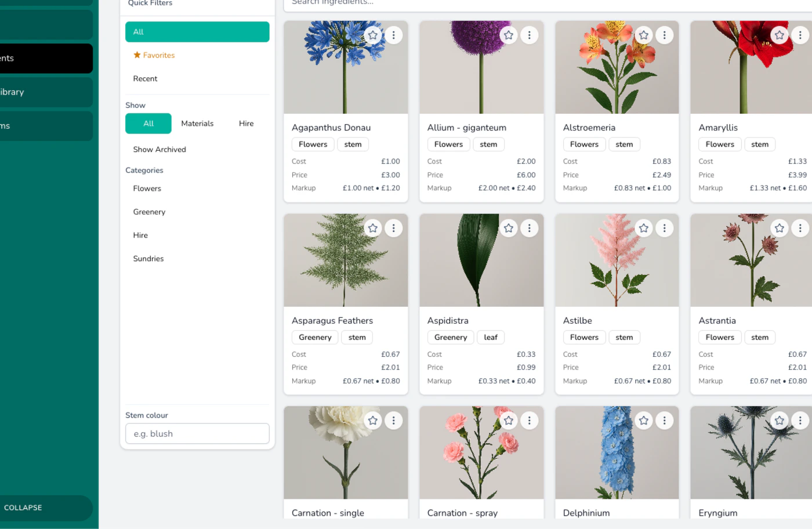Favorite the Astilbe card star
Viewport: 812px width, 529px height.
click(x=644, y=229)
